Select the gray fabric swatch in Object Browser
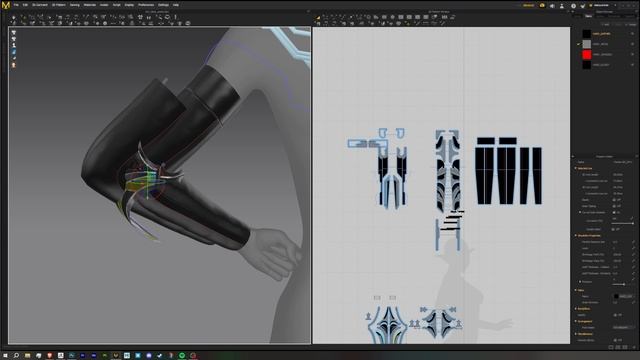640x360 pixels. pyautogui.click(x=587, y=44)
